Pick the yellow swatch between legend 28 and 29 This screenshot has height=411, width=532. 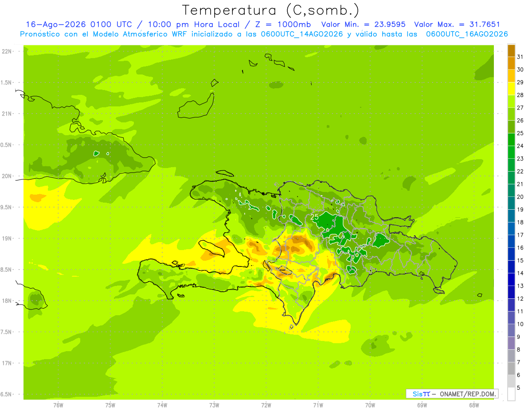click(x=511, y=89)
